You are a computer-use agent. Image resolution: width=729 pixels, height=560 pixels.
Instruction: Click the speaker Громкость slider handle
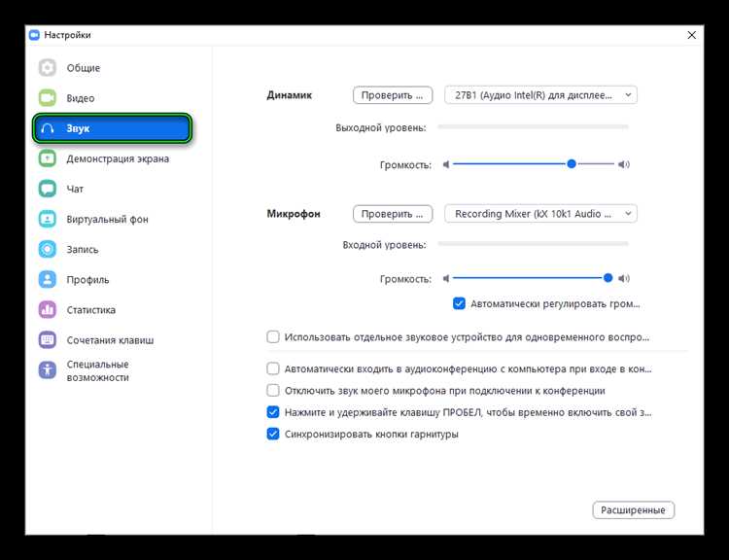click(572, 163)
